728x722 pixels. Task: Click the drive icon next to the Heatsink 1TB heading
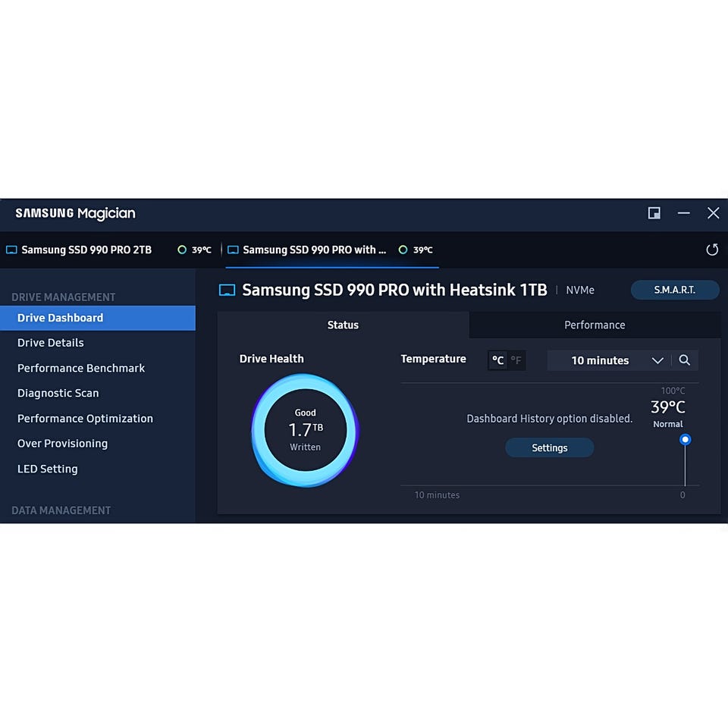click(x=227, y=290)
